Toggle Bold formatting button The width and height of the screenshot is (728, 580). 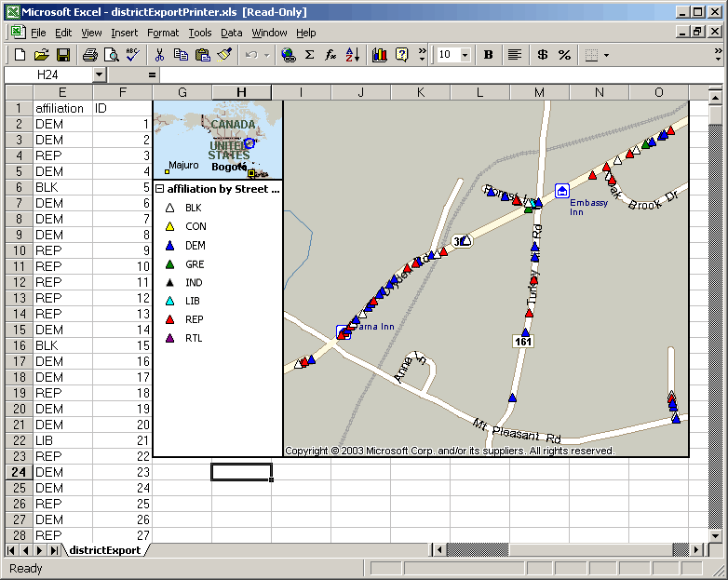[489, 55]
